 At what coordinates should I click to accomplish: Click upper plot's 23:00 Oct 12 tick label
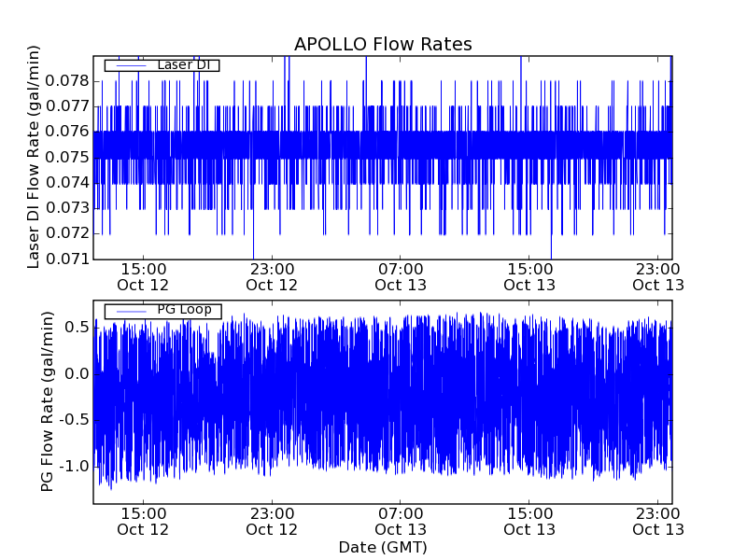(272, 277)
